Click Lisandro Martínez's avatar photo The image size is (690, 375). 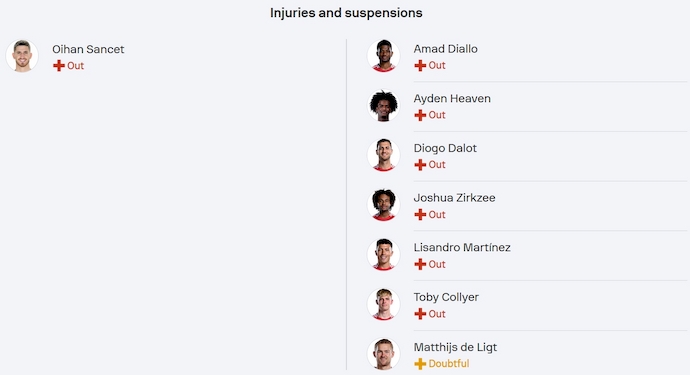pyautogui.click(x=383, y=254)
